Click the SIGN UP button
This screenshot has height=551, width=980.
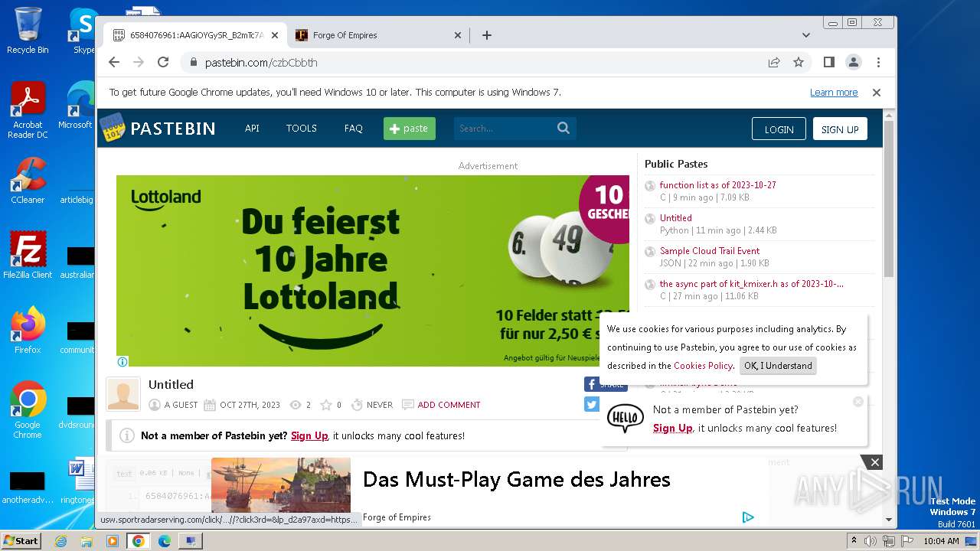(840, 129)
